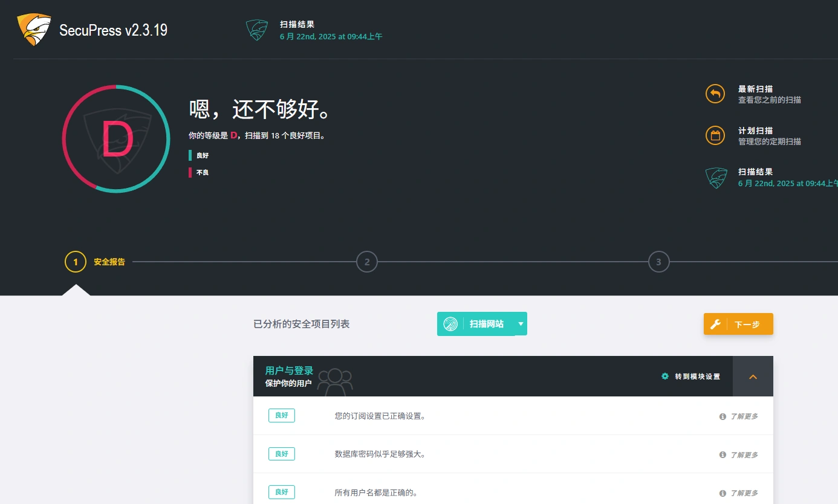Click the shield icon beside header 扫描结果
Image resolution: width=838 pixels, height=504 pixels.
point(256,30)
